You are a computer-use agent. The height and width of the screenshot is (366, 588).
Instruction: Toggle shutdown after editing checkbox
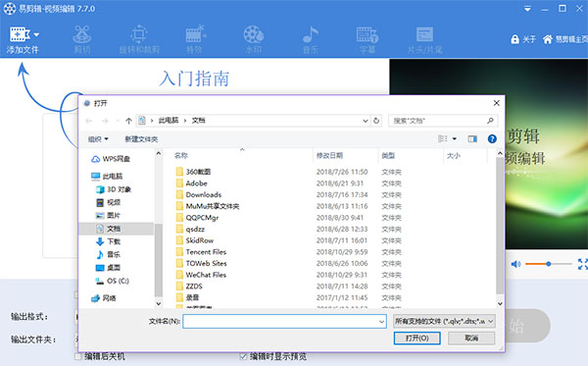coord(77,356)
